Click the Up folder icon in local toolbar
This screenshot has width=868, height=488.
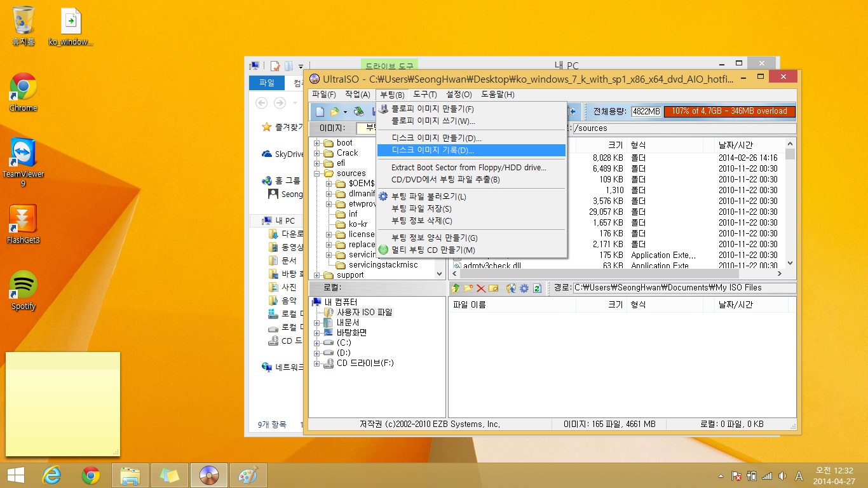click(456, 288)
